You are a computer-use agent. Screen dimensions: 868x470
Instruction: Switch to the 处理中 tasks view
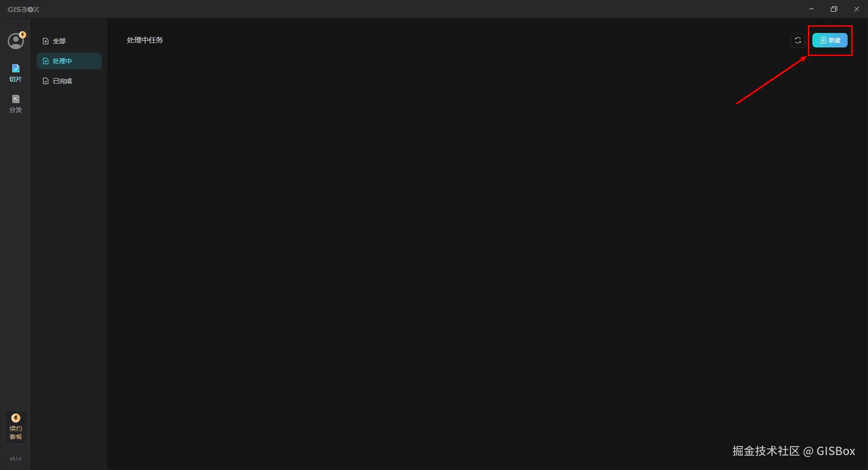pyautogui.click(x=69, y=61)
